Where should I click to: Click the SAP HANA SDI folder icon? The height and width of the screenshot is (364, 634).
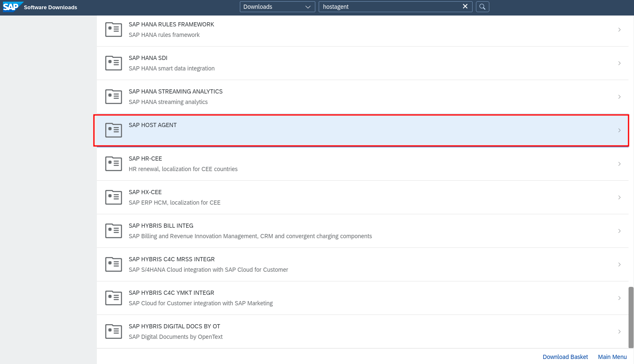(114, 63)
